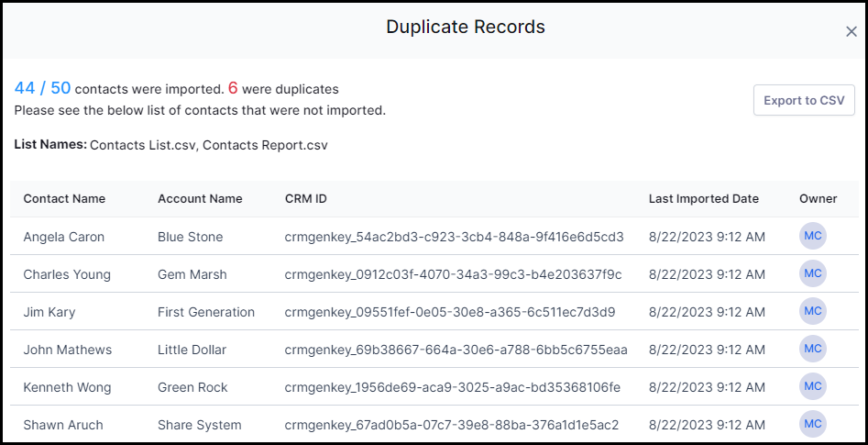Click the Export to CSV button
This screenshot has width=868, height=445.
click(804, 100)
